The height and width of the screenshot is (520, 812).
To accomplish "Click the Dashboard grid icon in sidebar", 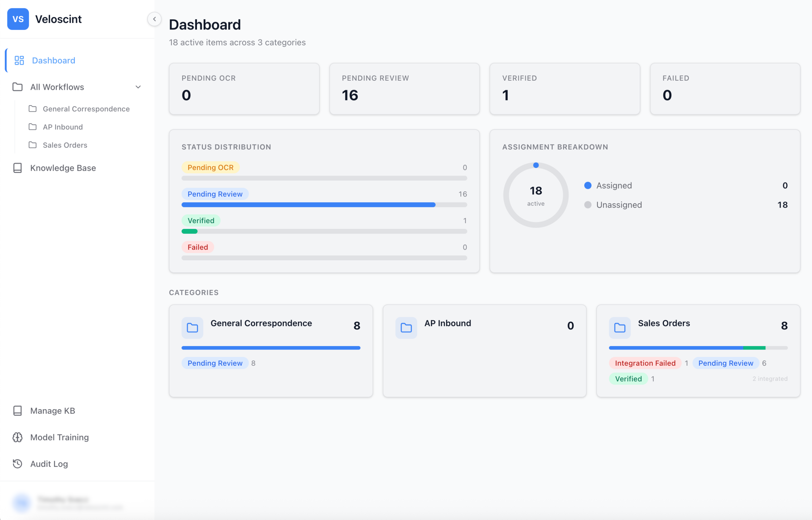I will click(x=19, y=60).
